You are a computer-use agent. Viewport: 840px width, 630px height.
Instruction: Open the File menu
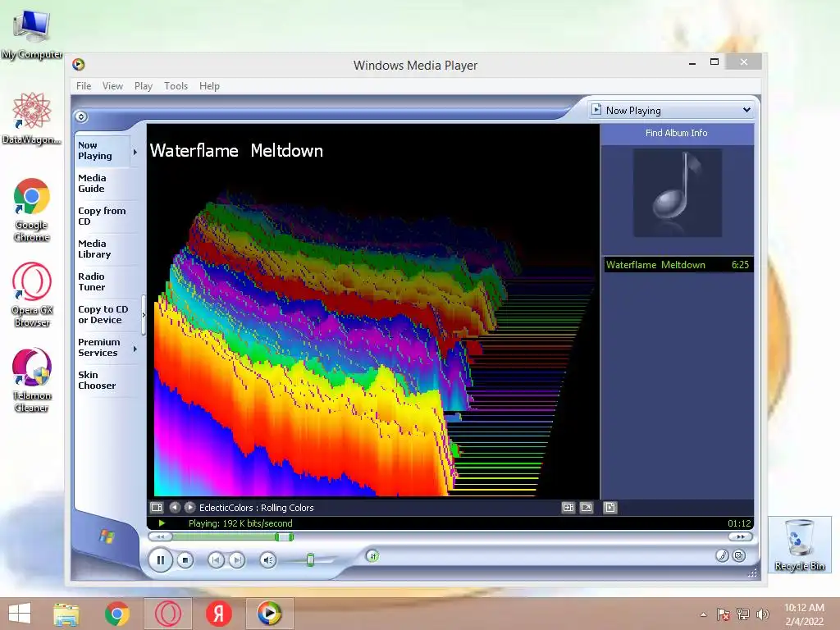pos(84,85)
